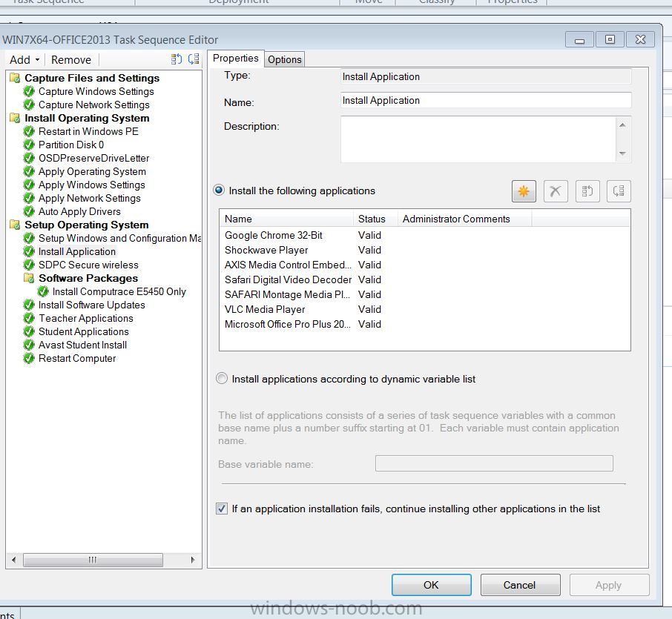Switch to the Properties tab
The image size is (672, 619).
click(236, 59)
